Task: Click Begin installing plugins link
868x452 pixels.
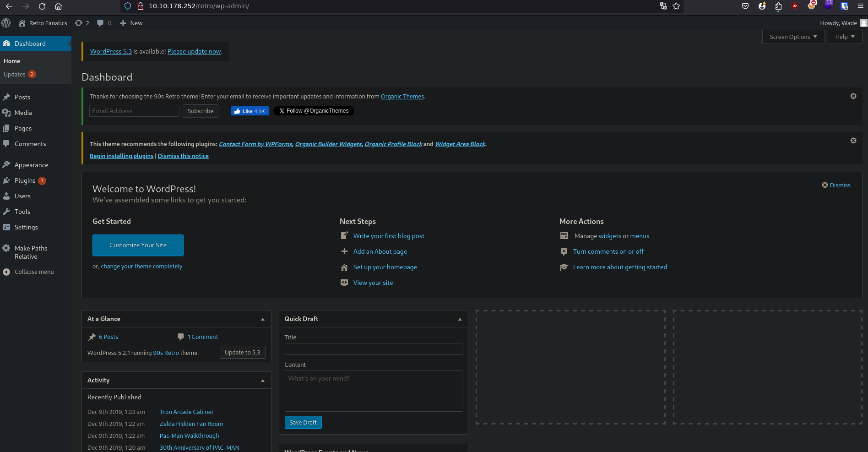Action: 121,156
